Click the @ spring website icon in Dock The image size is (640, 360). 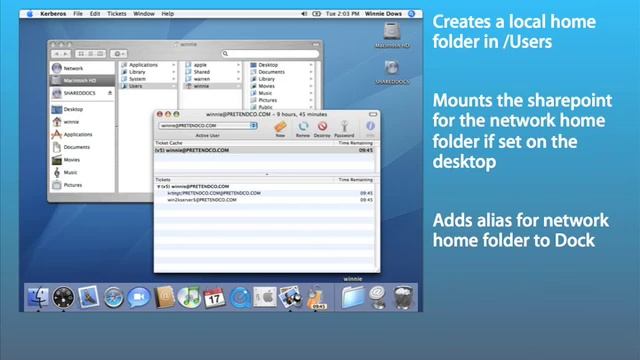pos(378,297)
